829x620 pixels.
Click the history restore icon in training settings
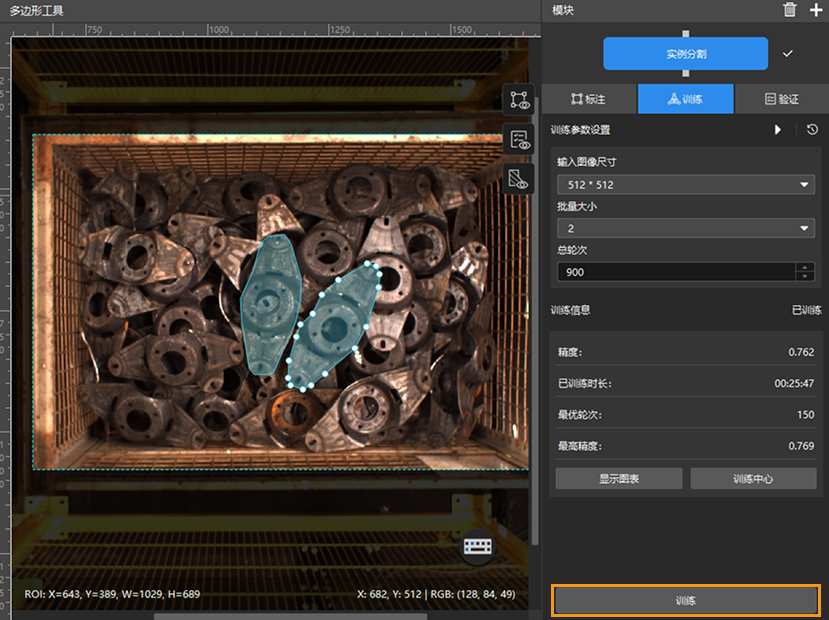[x=812, y=130]
